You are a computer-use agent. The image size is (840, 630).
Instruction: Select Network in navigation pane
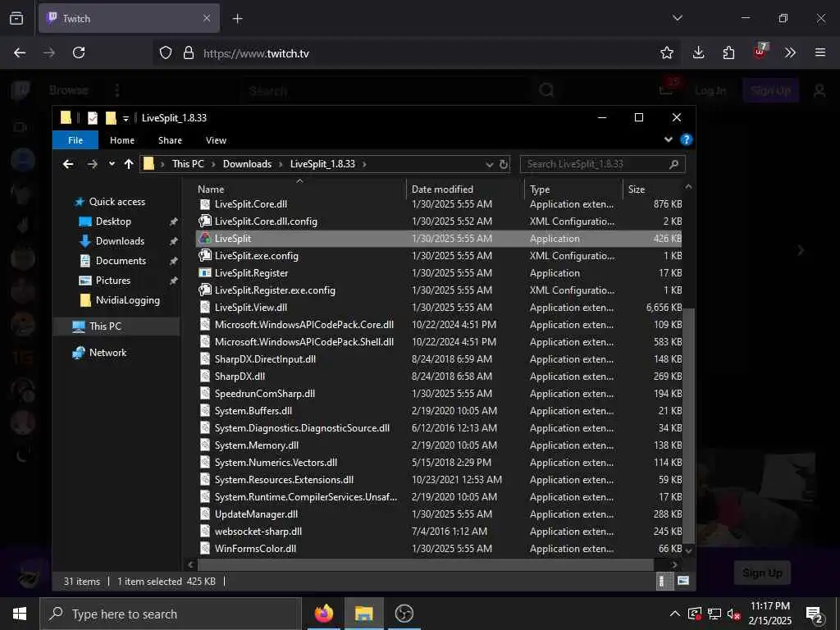[x=107, y=353]
